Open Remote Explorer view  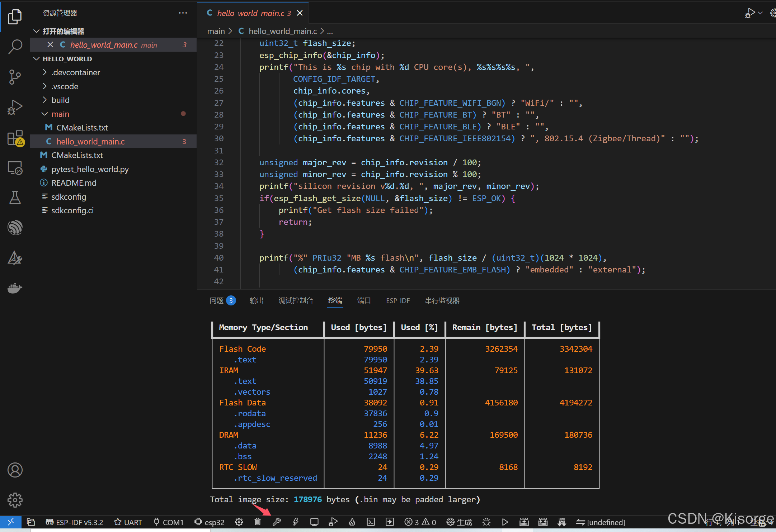[x=15, y=168]
